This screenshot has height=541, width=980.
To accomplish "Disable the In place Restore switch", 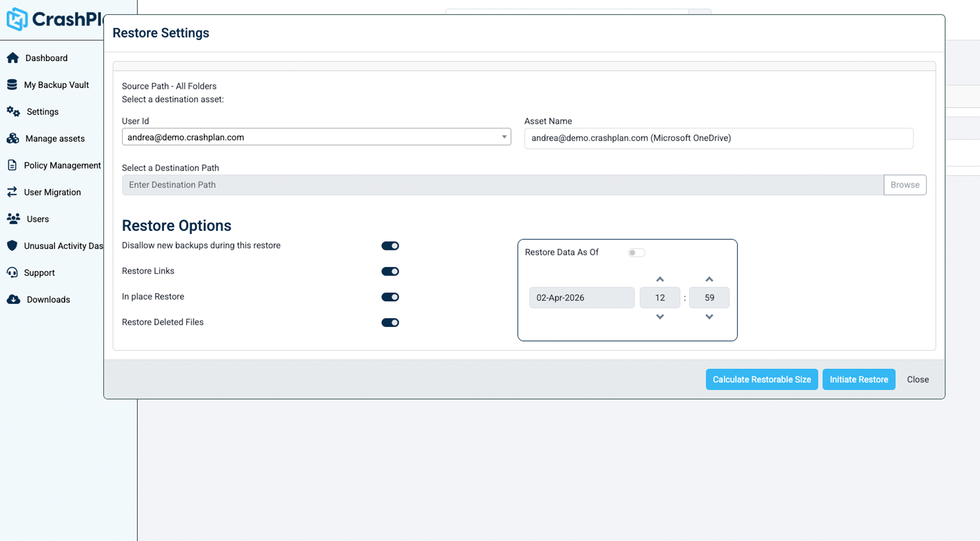I will (390, 297).
